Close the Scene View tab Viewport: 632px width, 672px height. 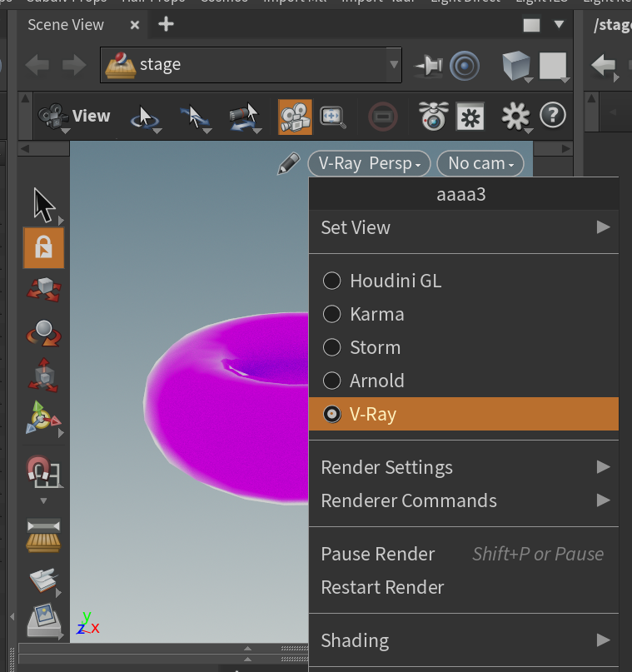[x=135, y=25]
